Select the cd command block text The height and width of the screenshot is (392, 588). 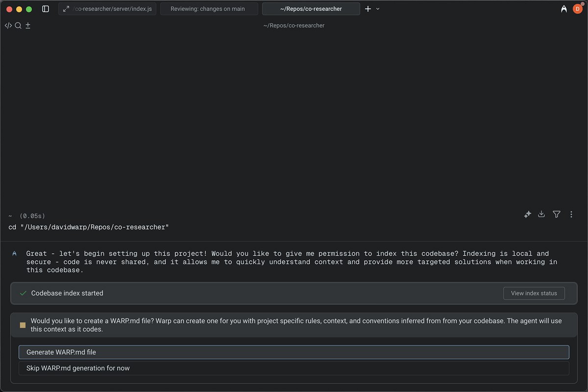89,227
